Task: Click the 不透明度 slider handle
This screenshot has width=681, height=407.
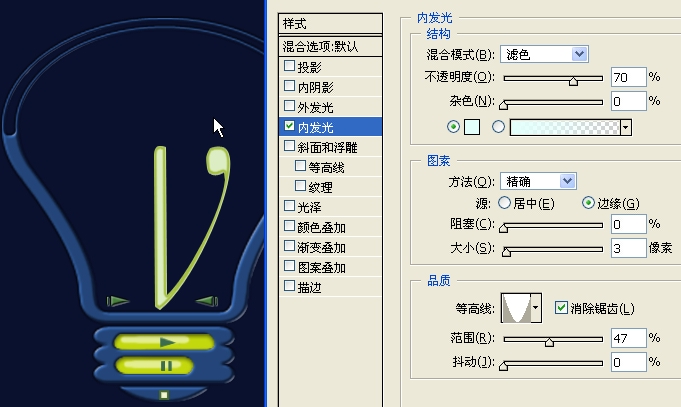Action: point(573,80)
